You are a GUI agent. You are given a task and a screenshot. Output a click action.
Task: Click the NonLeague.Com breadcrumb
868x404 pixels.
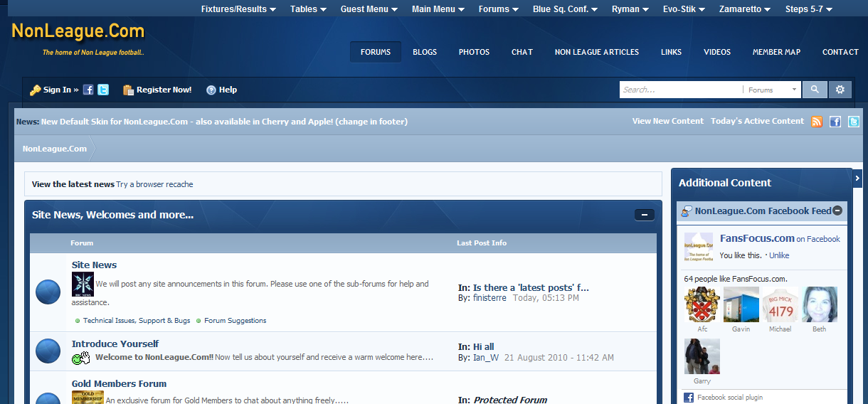pos(55,149)
